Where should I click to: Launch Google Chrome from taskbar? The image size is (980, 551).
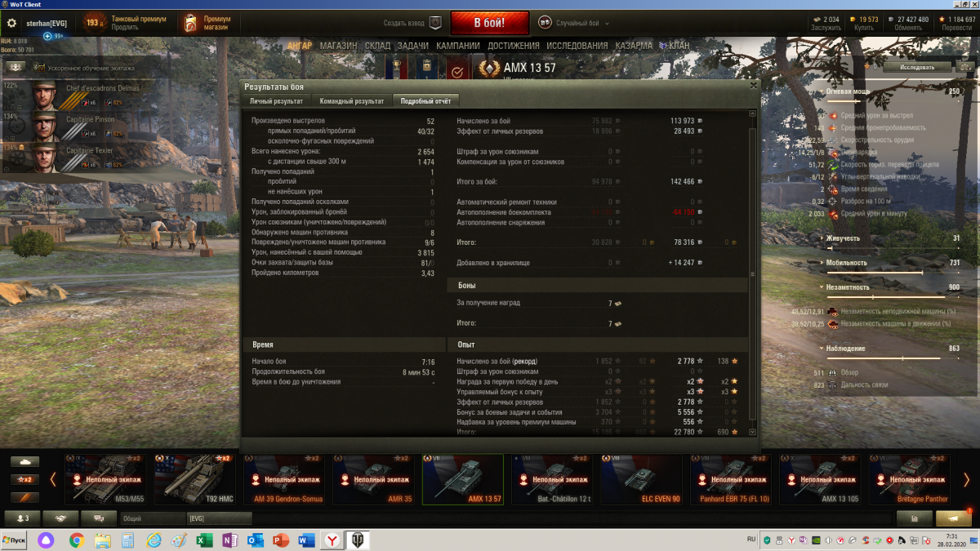76,540
